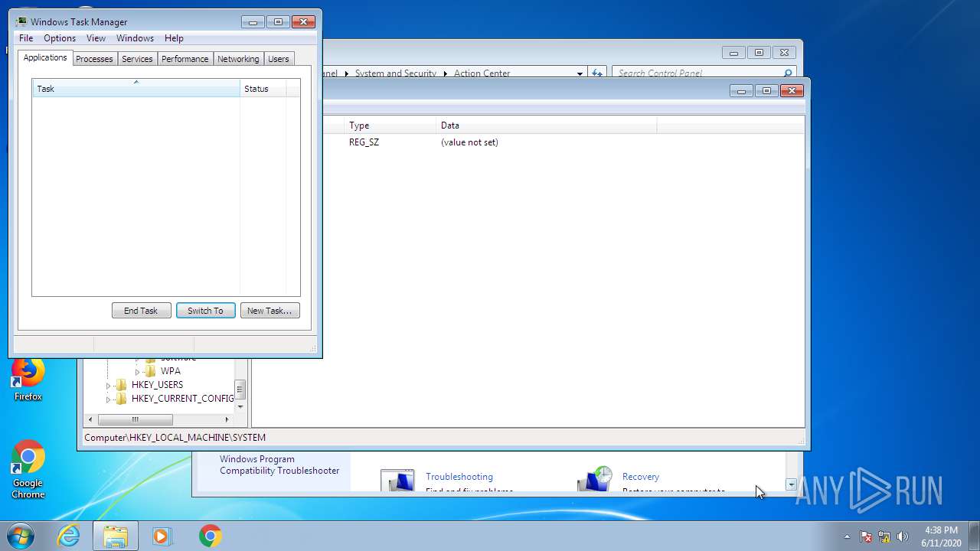
Task: Click Task Manager title bar icon
Action: click(21, 22)
